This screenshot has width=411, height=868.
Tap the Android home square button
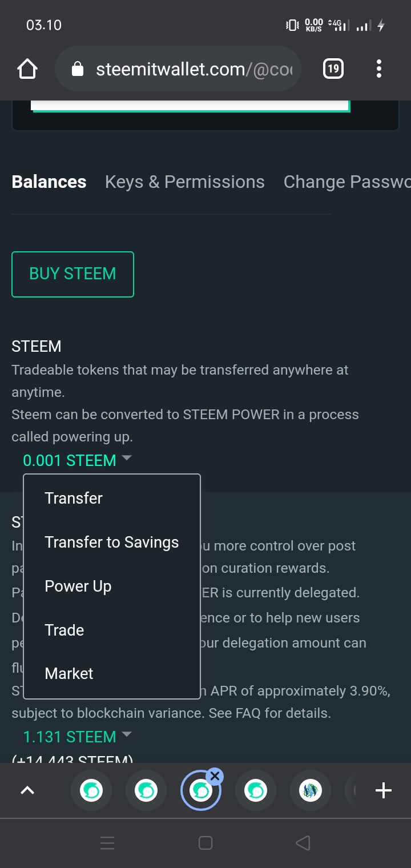click(x=205, y=843)
